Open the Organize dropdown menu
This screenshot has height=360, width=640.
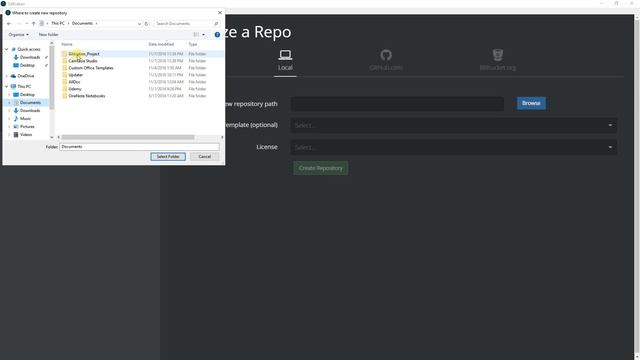(18, 35)
